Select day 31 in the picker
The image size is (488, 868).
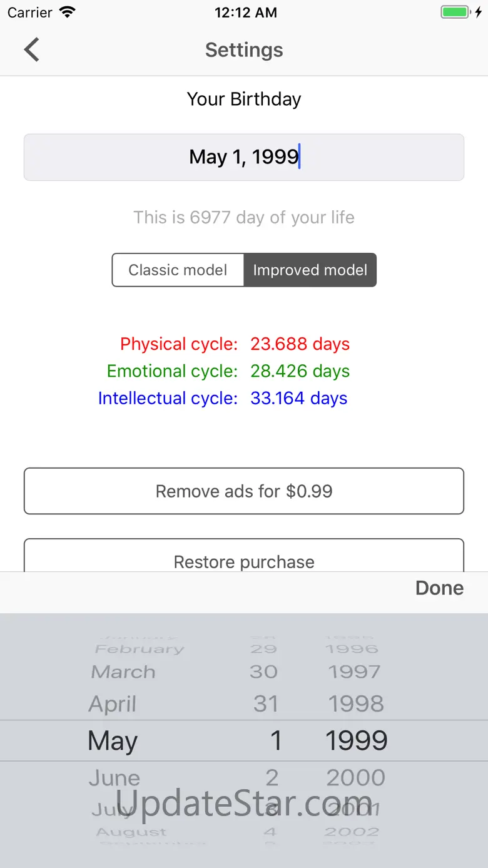(x=266, y=704)
